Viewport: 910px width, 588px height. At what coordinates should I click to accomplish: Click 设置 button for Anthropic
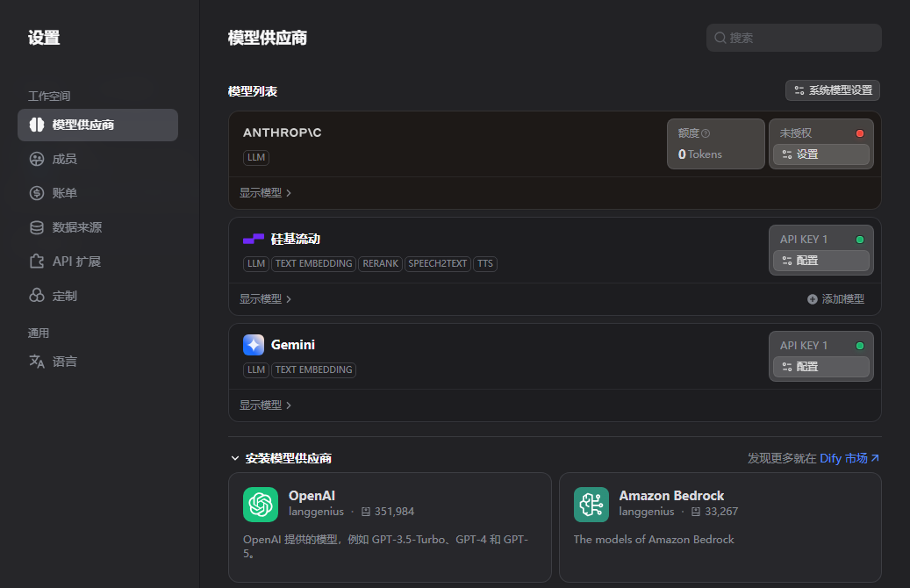[x=820, y=154]
